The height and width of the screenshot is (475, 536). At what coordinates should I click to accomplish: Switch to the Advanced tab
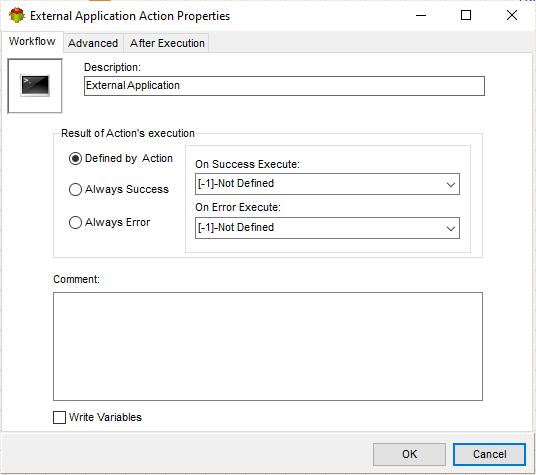[93, 43]
